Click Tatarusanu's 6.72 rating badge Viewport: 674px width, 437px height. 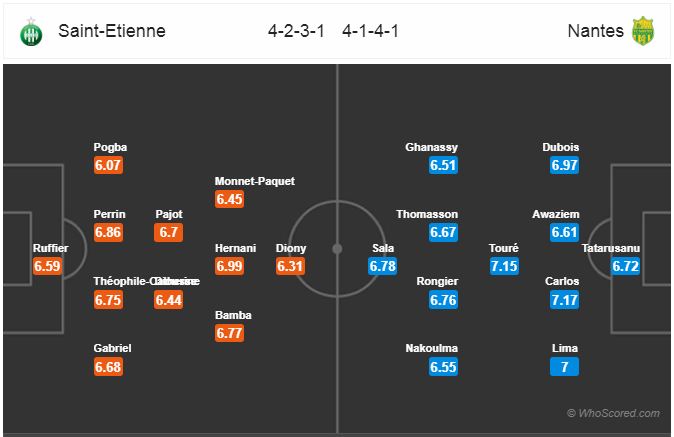[x=625, y=266]
